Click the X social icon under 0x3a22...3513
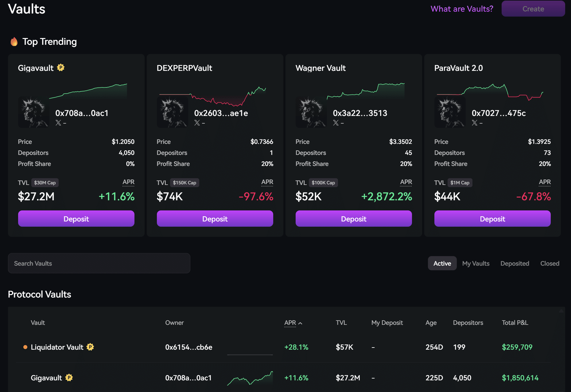Viewport: 571px width, 392px height. tap(336, 123)
